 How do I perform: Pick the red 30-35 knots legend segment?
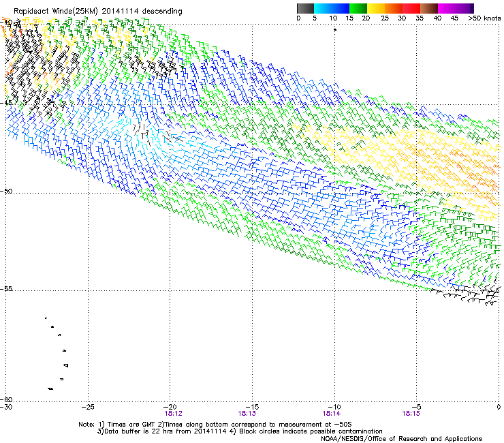pyautogui.click(x=411, y=8)
